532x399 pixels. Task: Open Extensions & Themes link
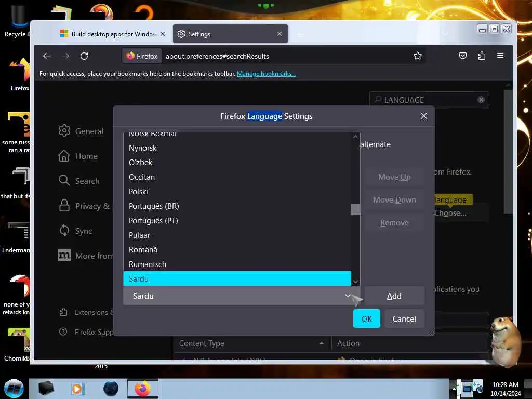[x=86, y=312]
